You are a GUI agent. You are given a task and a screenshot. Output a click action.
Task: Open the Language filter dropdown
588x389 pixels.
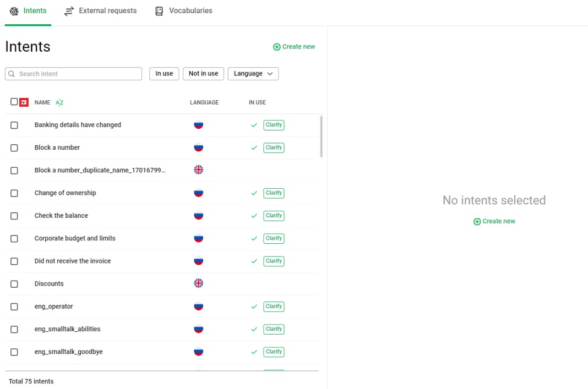pos(253,74)
